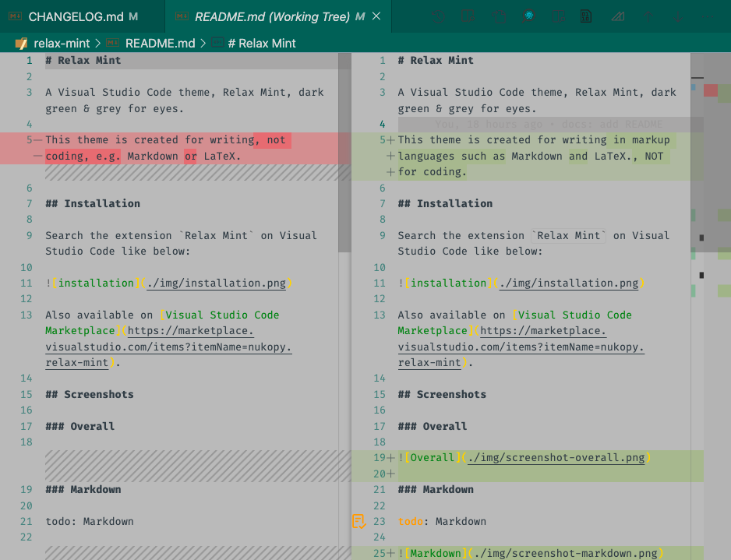Open ./img/installation.png link in right pane

pos(569,284)
